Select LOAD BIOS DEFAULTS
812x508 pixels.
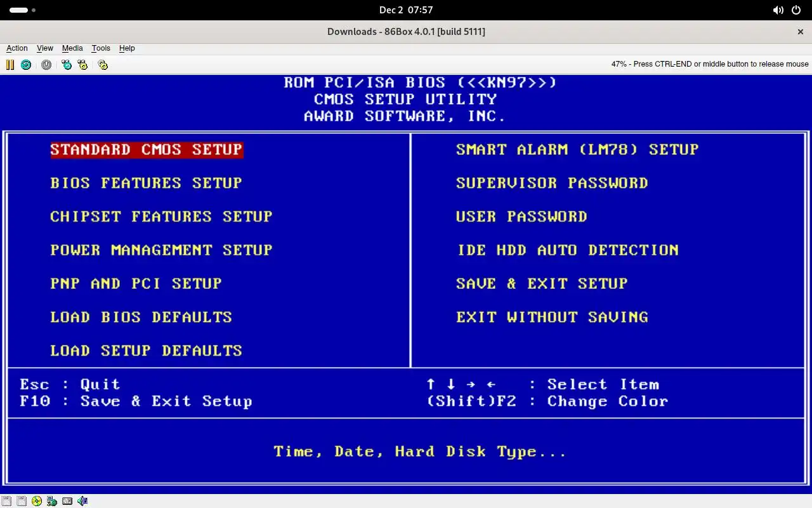click(141, 317)
